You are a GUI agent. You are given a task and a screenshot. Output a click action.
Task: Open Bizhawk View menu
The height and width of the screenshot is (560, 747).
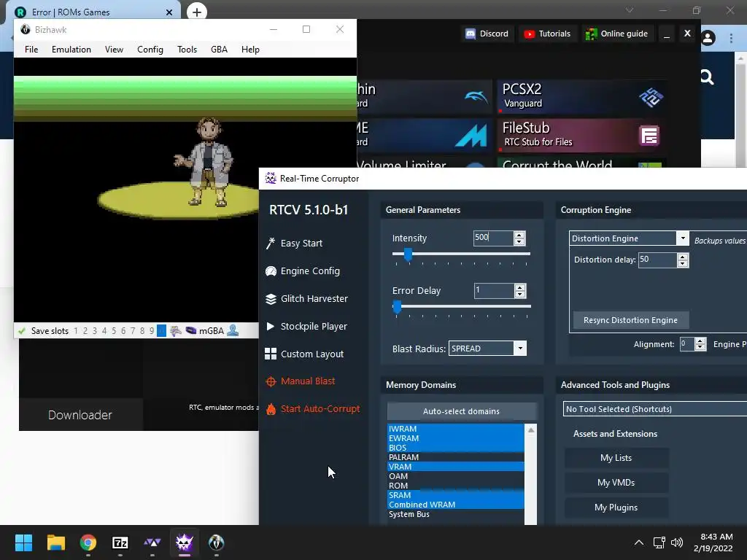tap(114, 50)
